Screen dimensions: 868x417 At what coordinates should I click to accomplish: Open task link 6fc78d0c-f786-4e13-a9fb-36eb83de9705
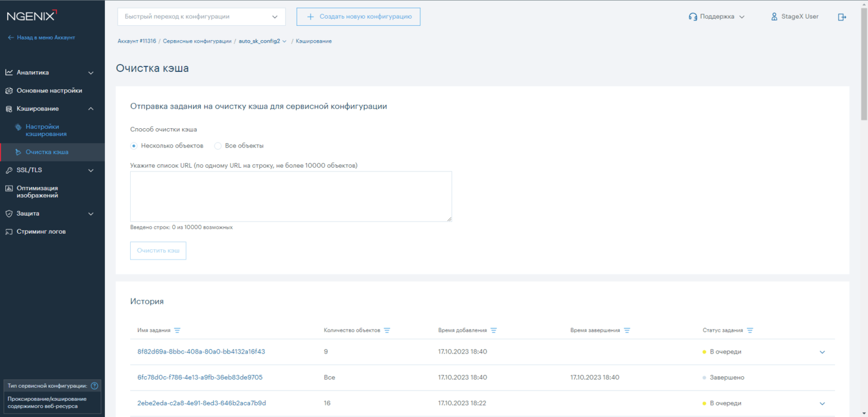(200, 378)
